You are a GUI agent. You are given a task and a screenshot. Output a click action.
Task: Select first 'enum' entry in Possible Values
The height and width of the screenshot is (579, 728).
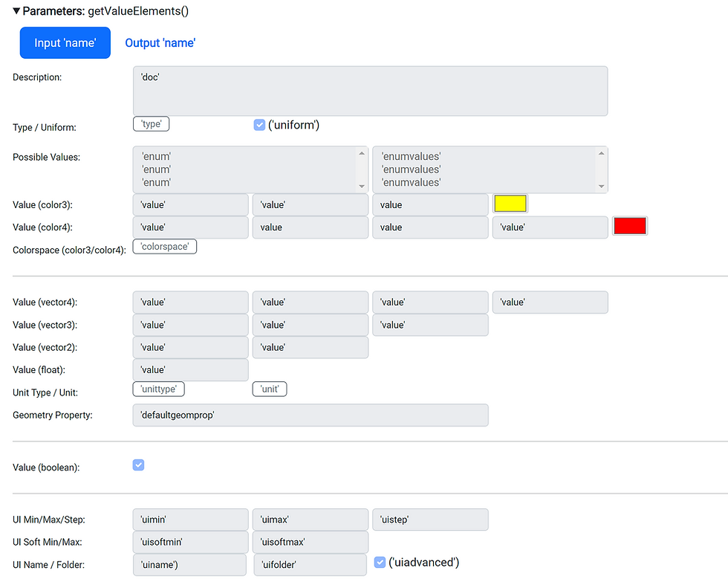tap(157, 157)
